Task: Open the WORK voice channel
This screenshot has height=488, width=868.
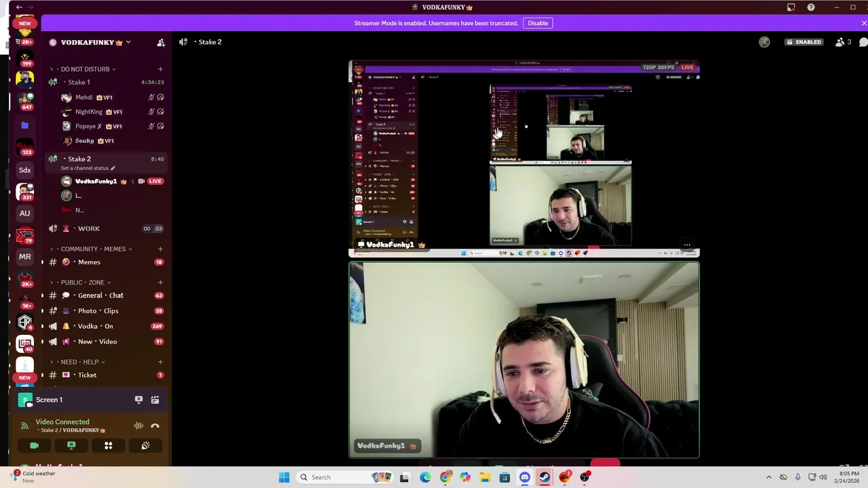Action: click(106, 228)
